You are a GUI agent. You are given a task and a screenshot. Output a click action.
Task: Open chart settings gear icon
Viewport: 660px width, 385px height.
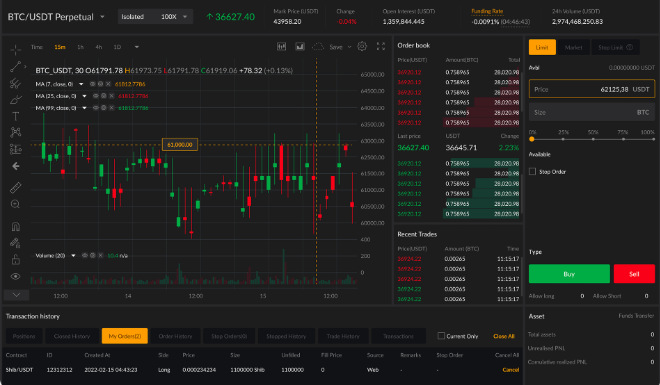coord(362,46)
